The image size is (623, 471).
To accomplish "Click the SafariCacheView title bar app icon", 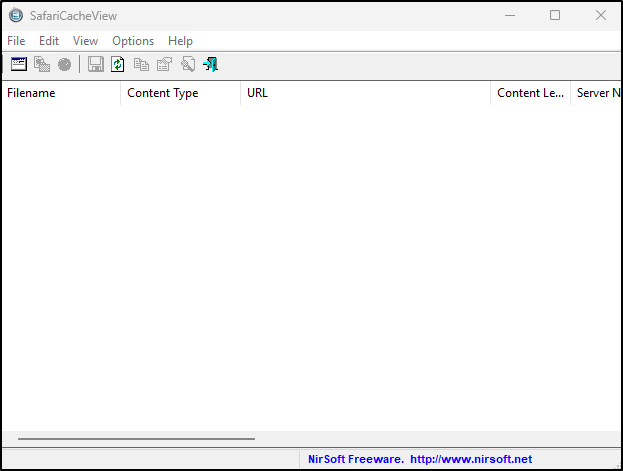I will [16, 15].
